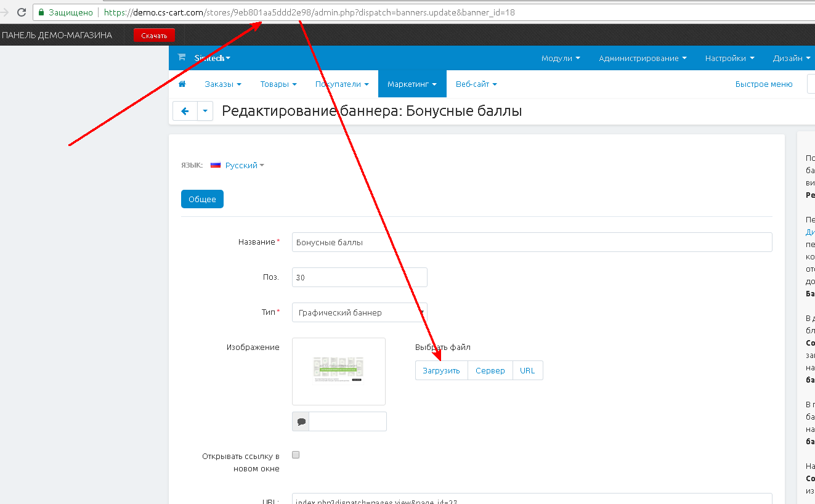This screenshot has width=815, height=504.
Task: Select the Общее tab
Action: pyautogui.click(x=202, y=199)
